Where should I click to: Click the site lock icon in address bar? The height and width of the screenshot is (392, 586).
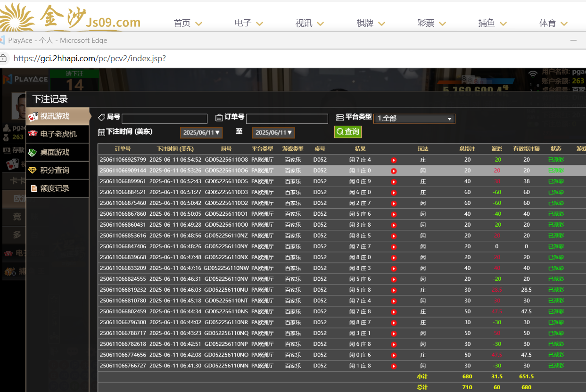[3, 58]
